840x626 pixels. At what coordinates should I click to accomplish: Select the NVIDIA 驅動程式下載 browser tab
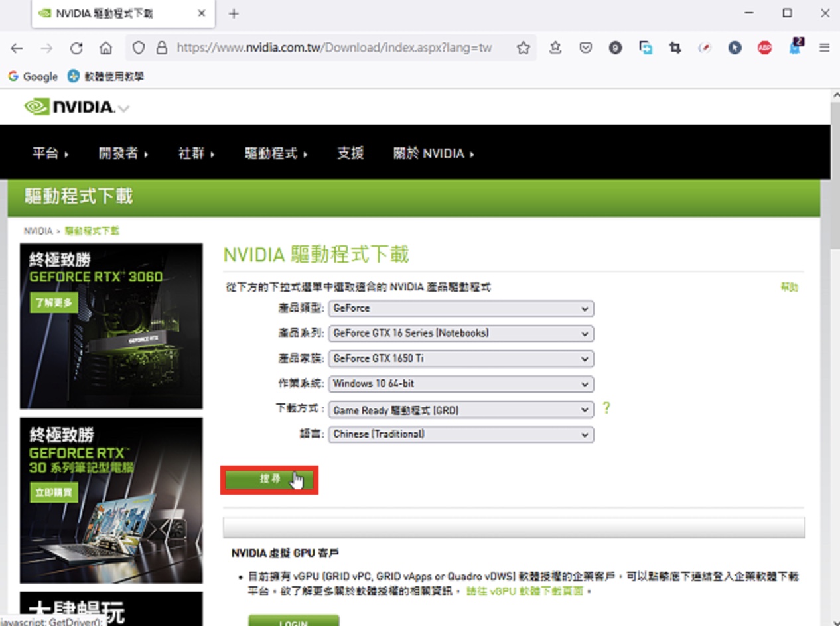123,13
